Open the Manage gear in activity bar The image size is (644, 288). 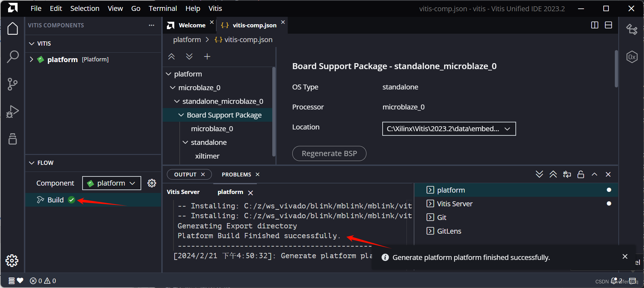pyautogui.click(x=12, y=261)
